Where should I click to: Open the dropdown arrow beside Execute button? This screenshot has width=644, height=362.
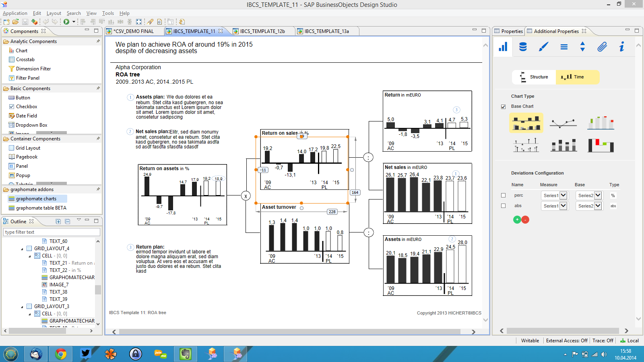(74, 22)
